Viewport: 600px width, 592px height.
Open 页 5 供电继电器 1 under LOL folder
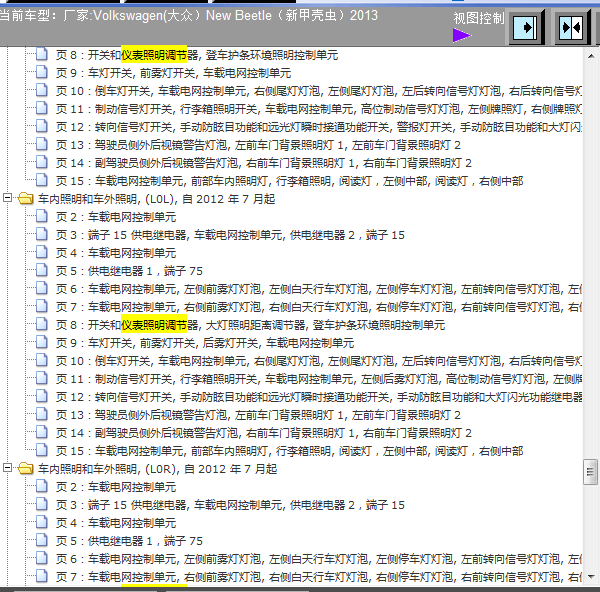129,271
